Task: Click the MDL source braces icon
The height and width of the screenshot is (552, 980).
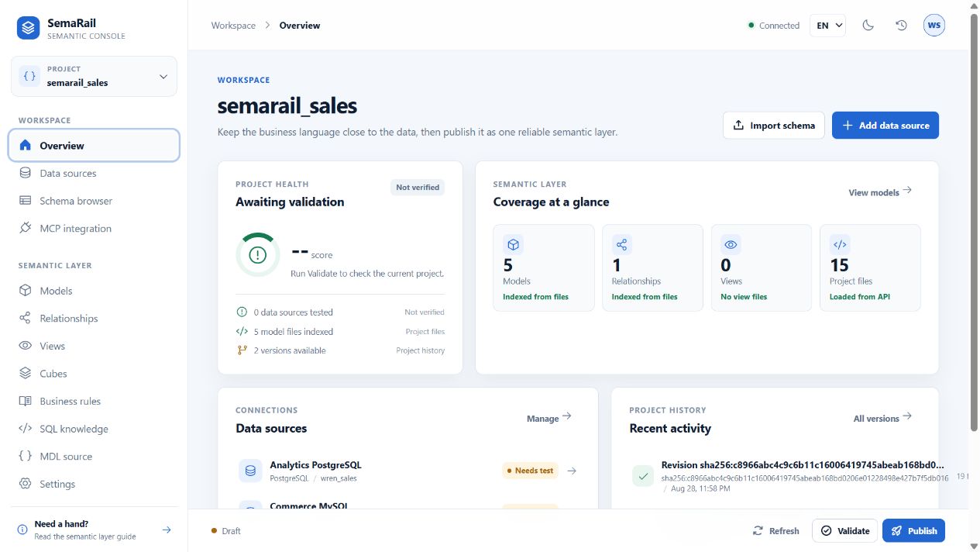Action: [26, 457]
